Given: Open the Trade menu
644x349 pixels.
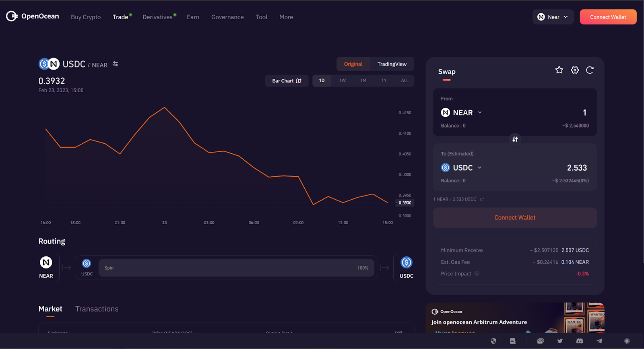Looking at the screenshot, I should click(x=120, y=17).
